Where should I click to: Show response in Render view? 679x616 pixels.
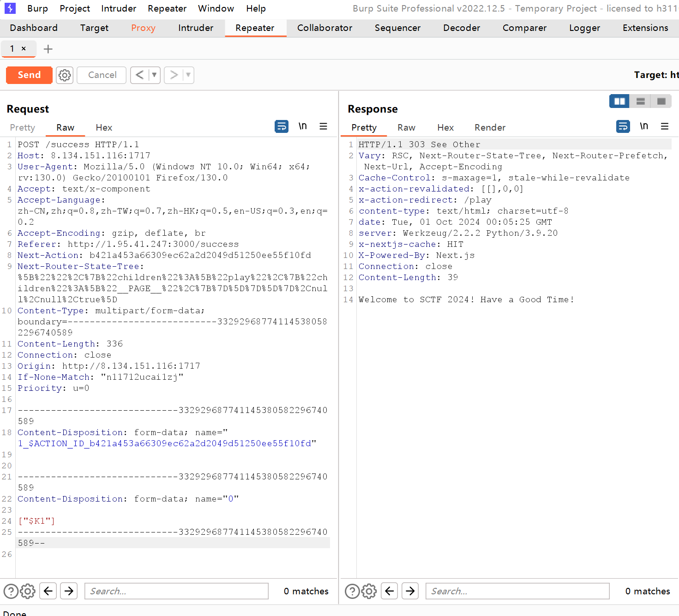click(x=490, y=127)
